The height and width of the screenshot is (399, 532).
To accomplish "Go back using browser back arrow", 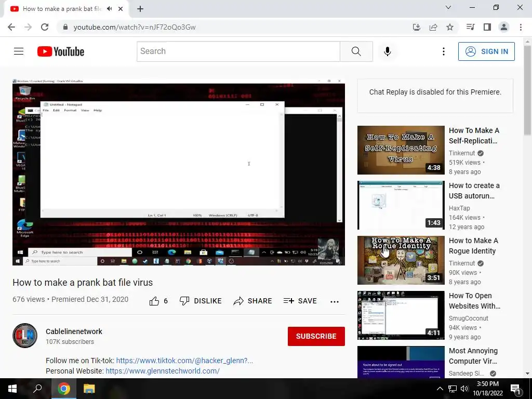I will point(11,27).
